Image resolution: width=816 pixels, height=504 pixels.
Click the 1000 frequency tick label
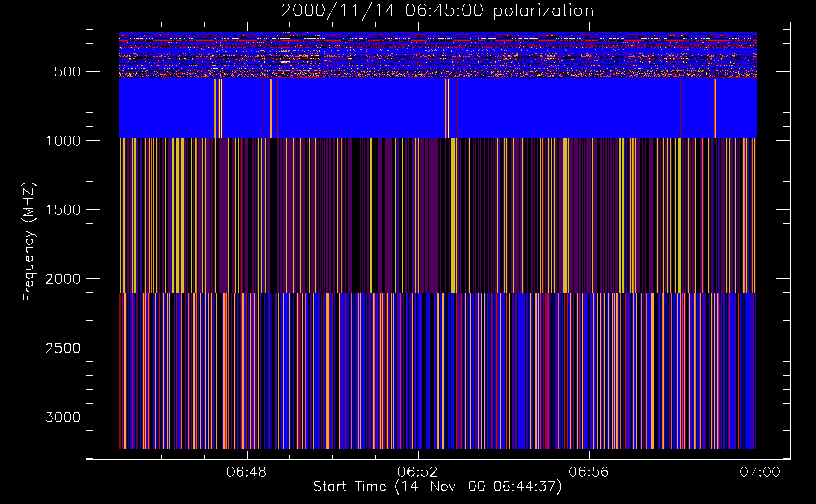pos(63,141)
